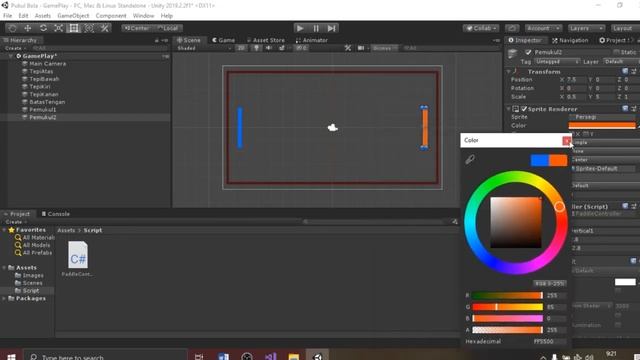Select the Rect Transform tool
Viewport: 640px width, 360px height.
74,28
